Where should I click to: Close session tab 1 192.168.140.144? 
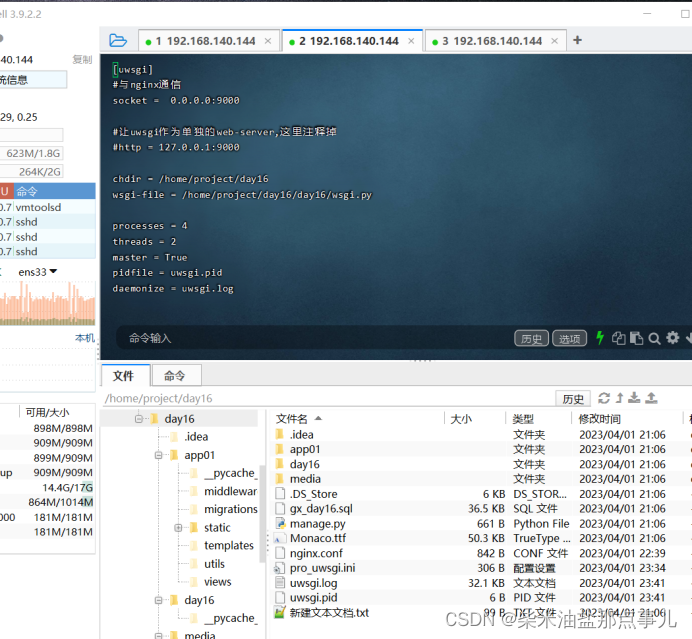coord(268,41)
